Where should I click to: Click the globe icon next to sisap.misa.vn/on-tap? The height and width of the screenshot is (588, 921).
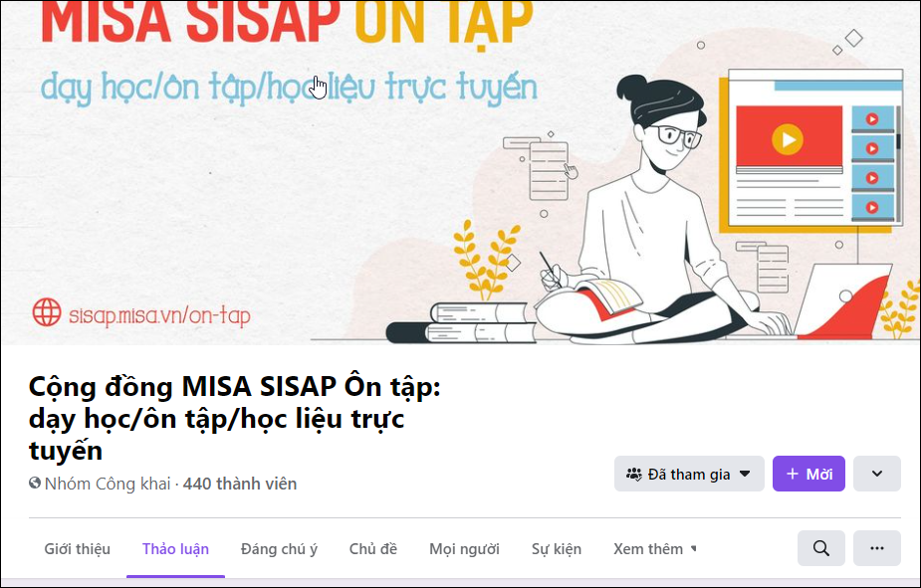click(x=47, y=312)
